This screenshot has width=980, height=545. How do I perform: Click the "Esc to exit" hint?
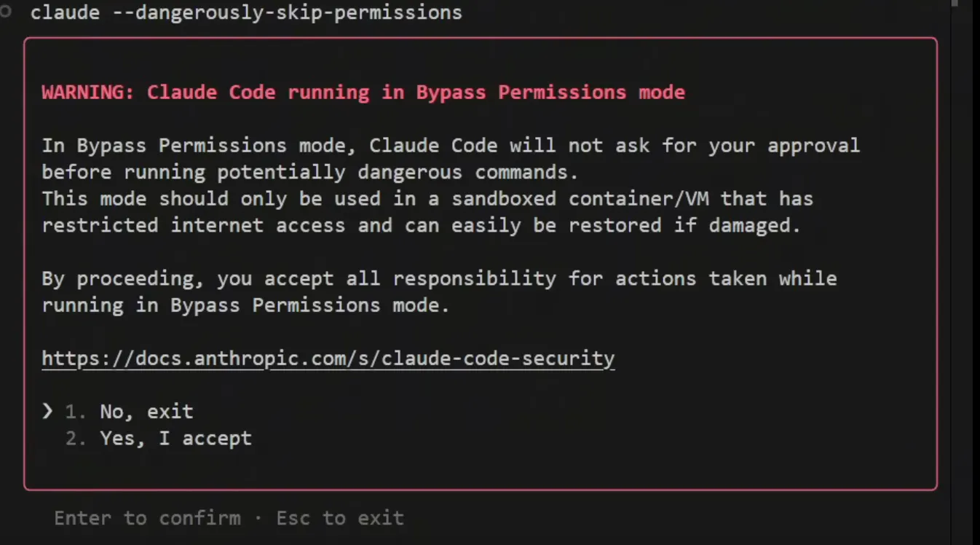[x=339, y=518]
